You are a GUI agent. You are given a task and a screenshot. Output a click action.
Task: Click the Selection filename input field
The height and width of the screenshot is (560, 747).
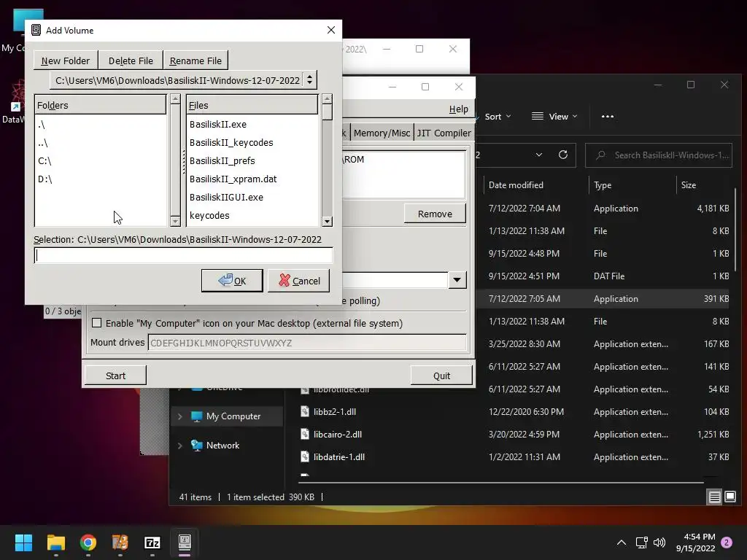point(183,255)
